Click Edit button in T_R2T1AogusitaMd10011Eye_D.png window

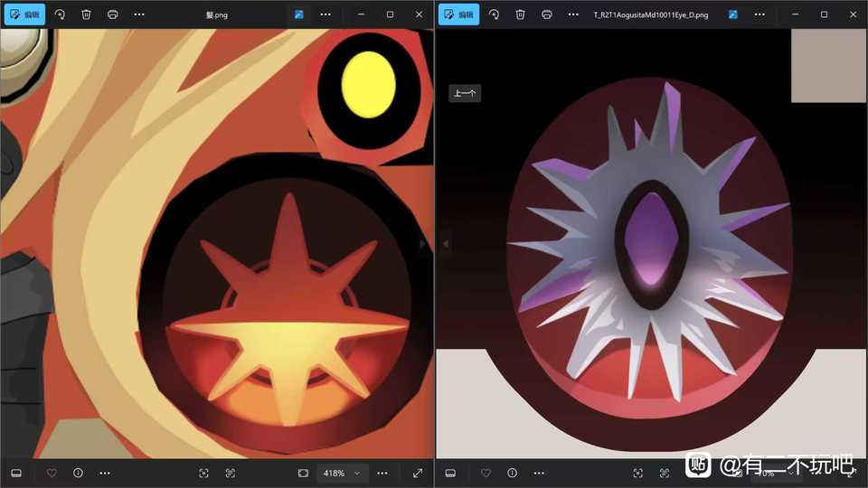pyautogui.click(x=458, y=14)
